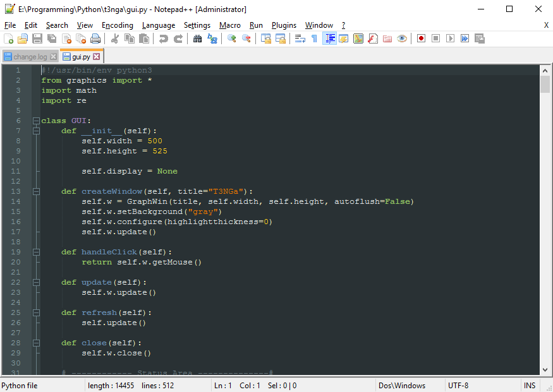The image size is (553, 392).
Task: Close current document using toolbar Close icon
Action: point(66,39)
